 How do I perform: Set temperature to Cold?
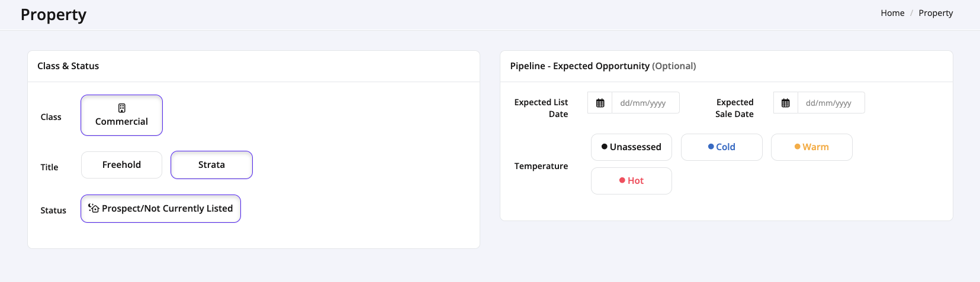pyautogui.click(x=721, y=147)
